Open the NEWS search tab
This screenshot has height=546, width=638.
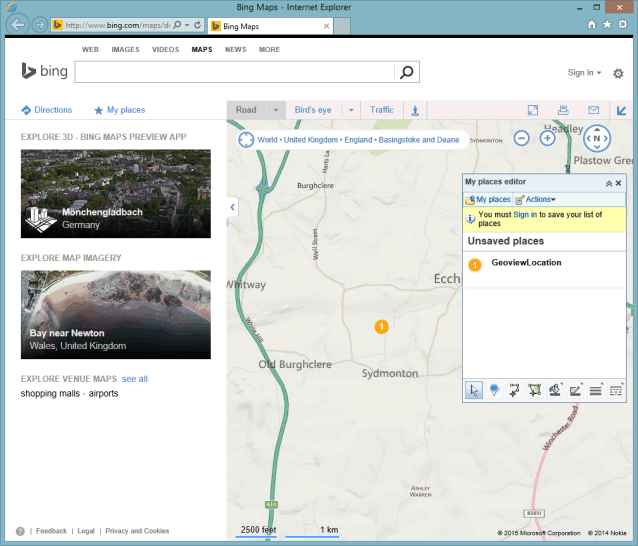pyautogui.click(x=236, y=50)
